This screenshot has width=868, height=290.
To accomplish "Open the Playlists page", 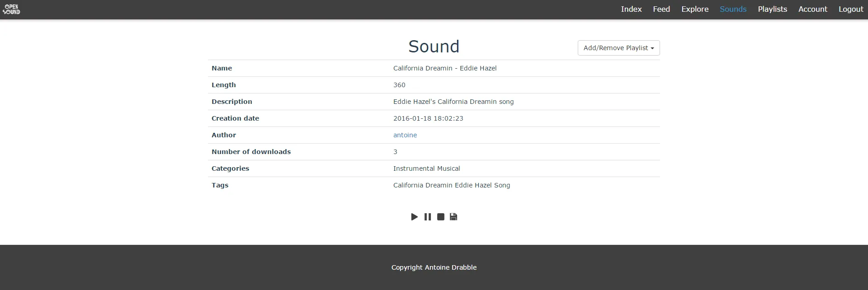I will 772,9.
